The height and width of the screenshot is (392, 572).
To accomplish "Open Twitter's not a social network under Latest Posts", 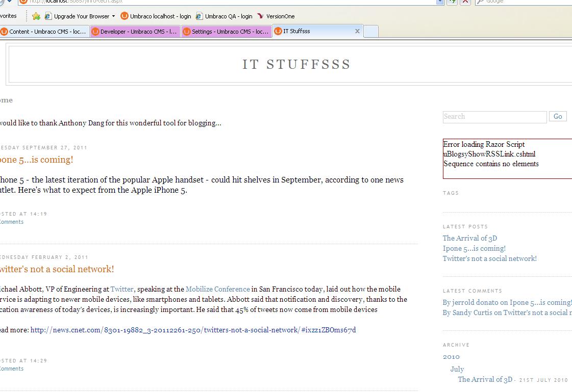I will tap(490, 258).
